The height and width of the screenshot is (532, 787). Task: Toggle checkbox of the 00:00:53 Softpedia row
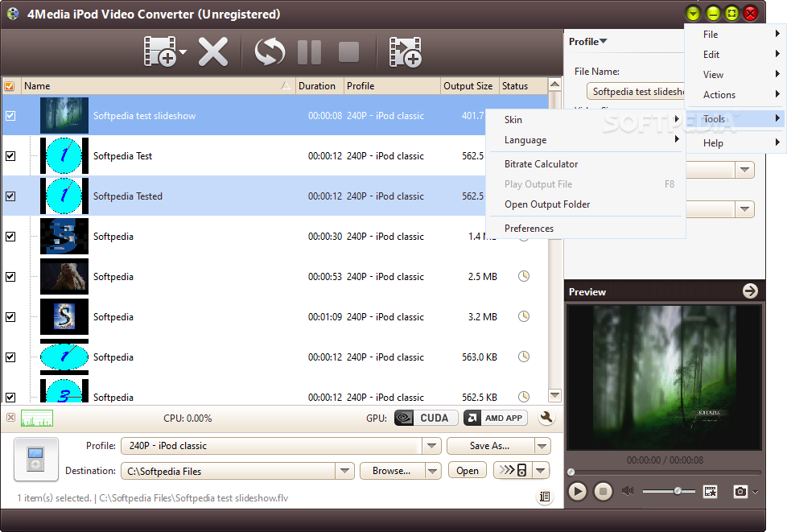[10, 277]
